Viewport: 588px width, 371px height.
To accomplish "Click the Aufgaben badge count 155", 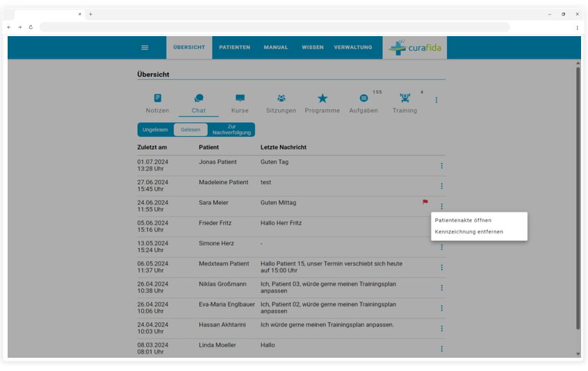I will [x=377, y=92].
